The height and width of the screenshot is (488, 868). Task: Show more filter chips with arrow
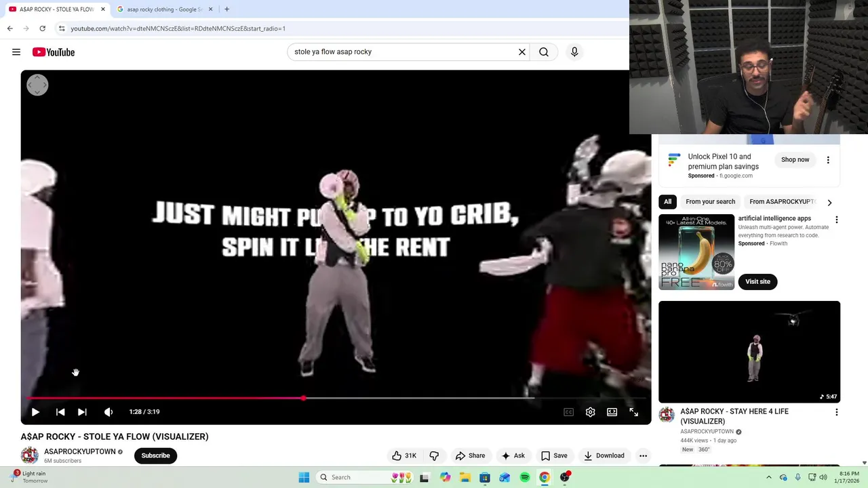point(829,202)
